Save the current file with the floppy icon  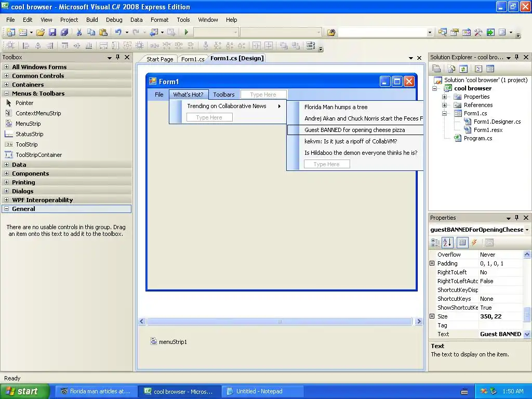(x=52, y=32)
